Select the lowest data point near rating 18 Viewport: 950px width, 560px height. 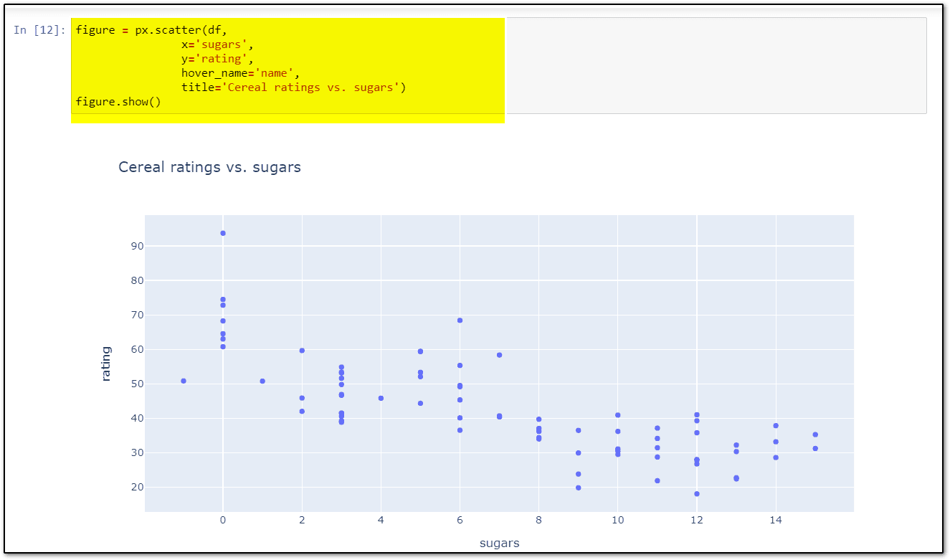coord(696,493)
